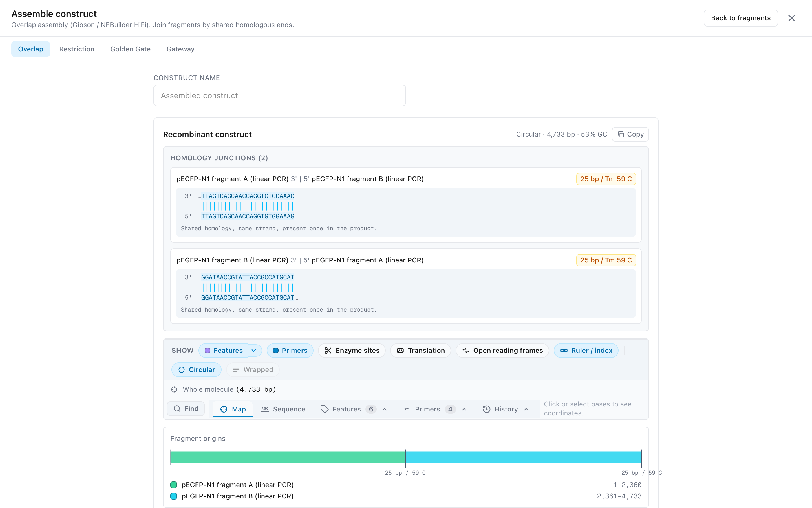Click the first junction 25 bp / Tm 59 C badge
Viewport: 812px width, 508px height.
coord(606,179)
